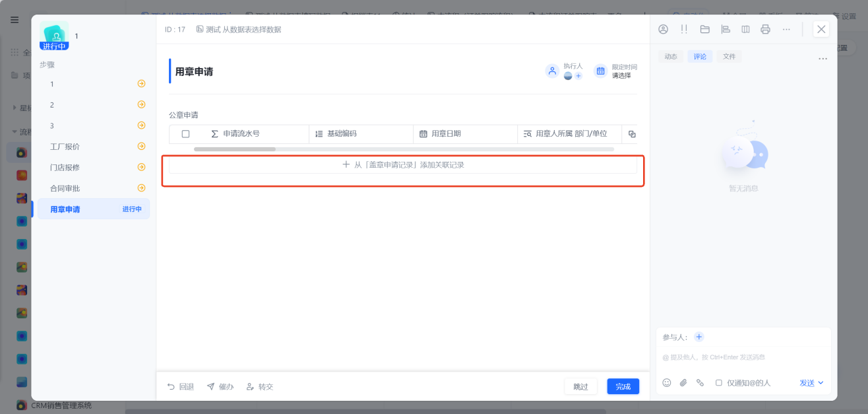This screenshot has width=868, height=414.
Task: Click data table icon next to 测试 title
Action: pyautogui.click(x=200, y=29)
